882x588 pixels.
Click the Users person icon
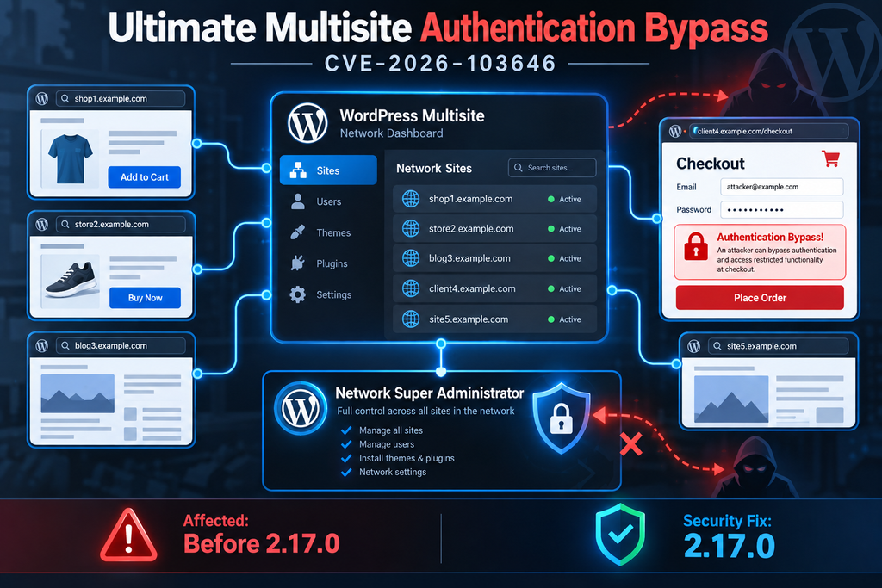(x=298, y=201)
